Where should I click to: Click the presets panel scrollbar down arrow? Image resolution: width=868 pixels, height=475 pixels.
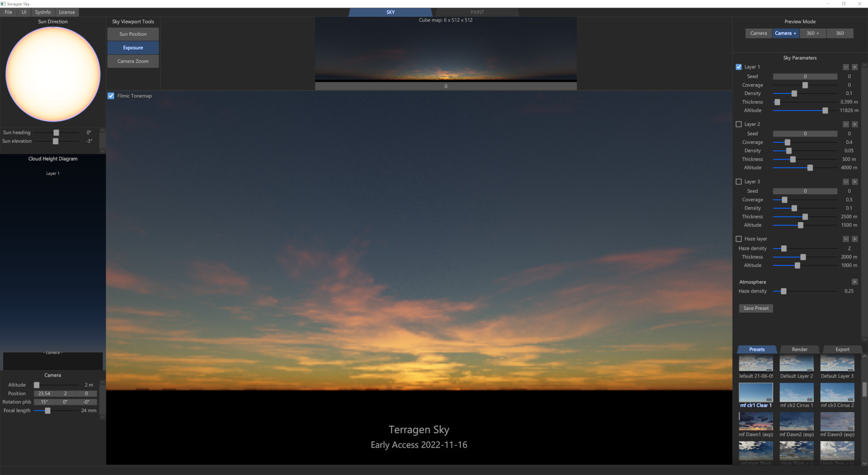pos(864,463)
